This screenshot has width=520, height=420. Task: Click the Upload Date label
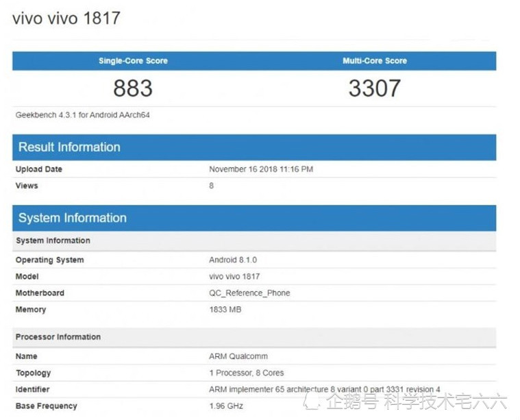[39, 169]
